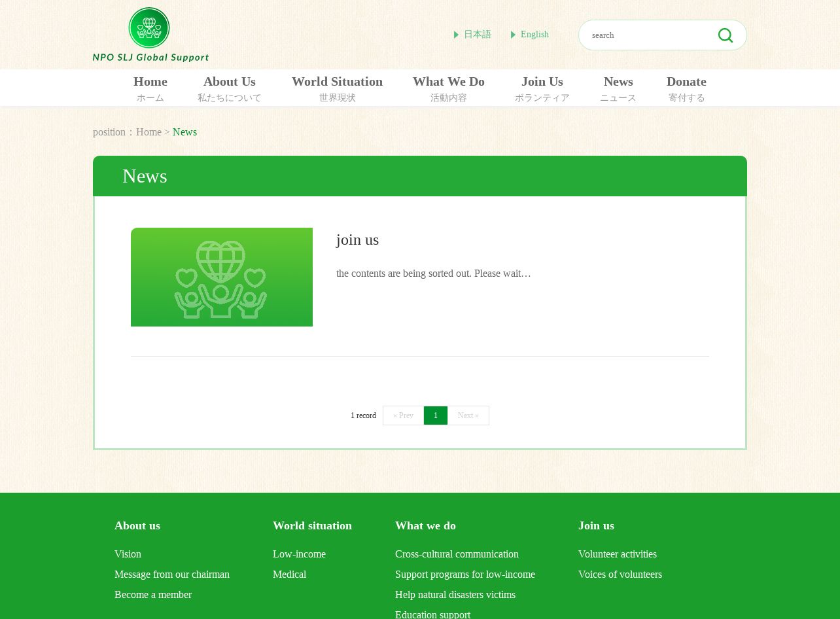Open the join us article thumbnail
This screenshot has width=840, height=619.
point(222,277)
